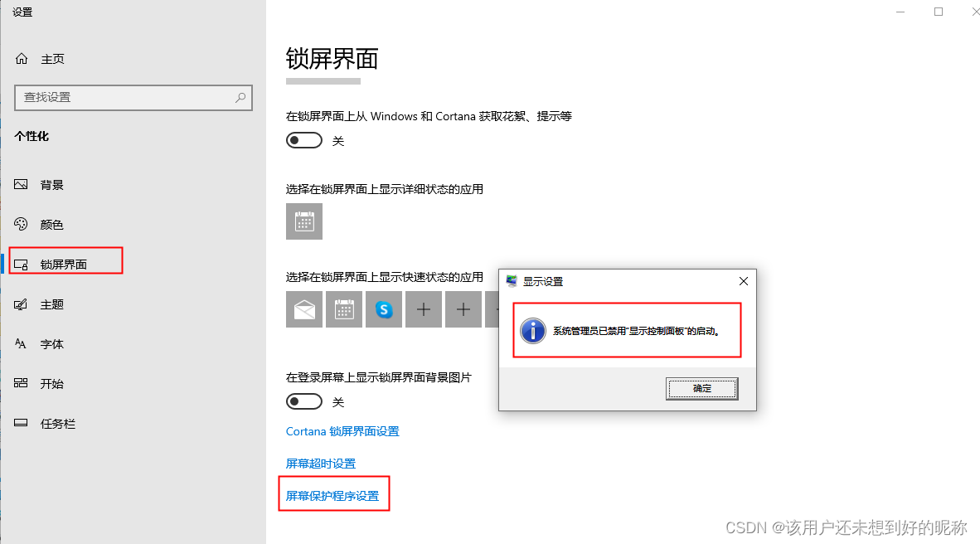Screen dimensions: 980x544
Task: Click 确定 in the 显示设置 dialog
Action: pyautogui.click(x=702, y=388)
